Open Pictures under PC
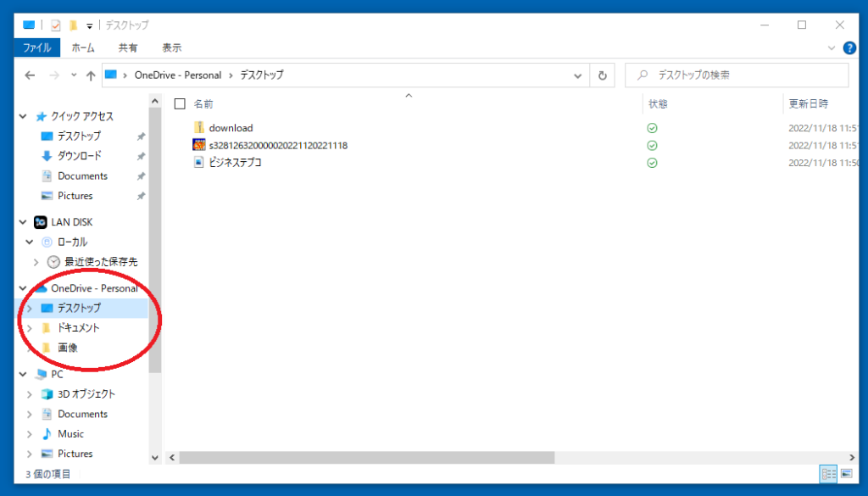 pos(75,454)
